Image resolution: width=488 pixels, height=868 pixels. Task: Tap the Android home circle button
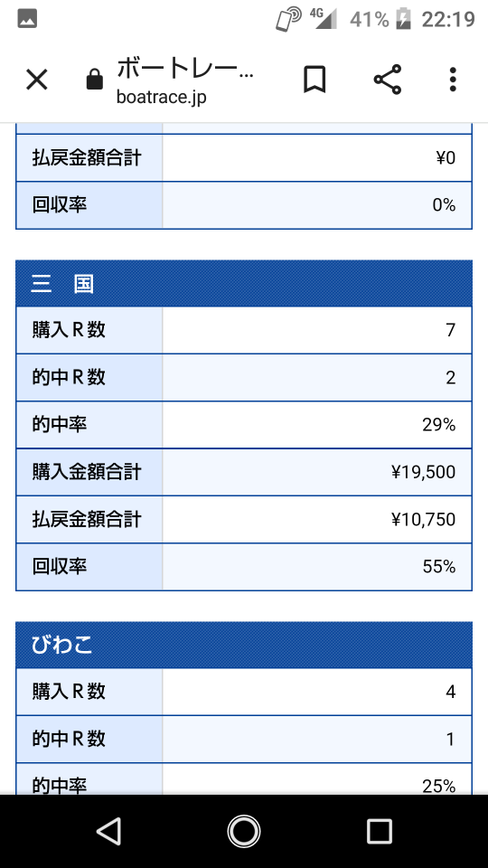coord(243,832)
